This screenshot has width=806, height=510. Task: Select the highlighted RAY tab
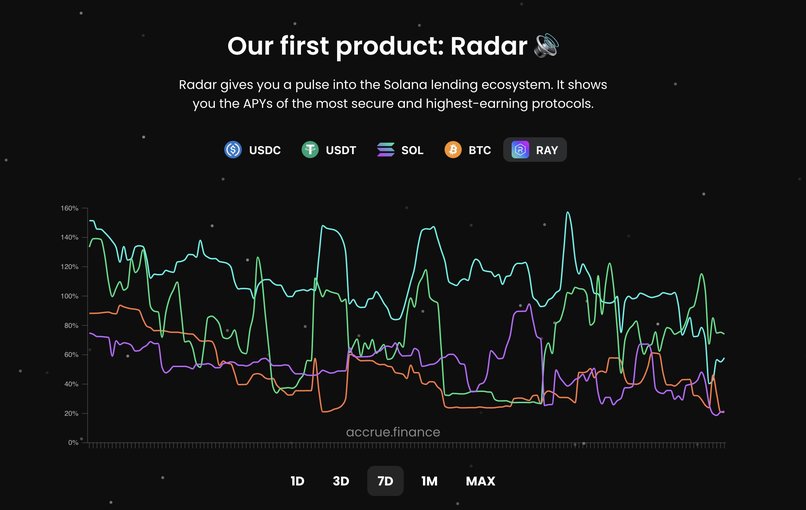(535, 150)
